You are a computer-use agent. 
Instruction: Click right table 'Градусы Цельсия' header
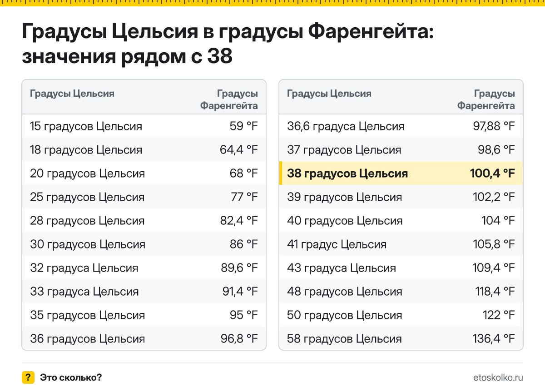[329, 94]
